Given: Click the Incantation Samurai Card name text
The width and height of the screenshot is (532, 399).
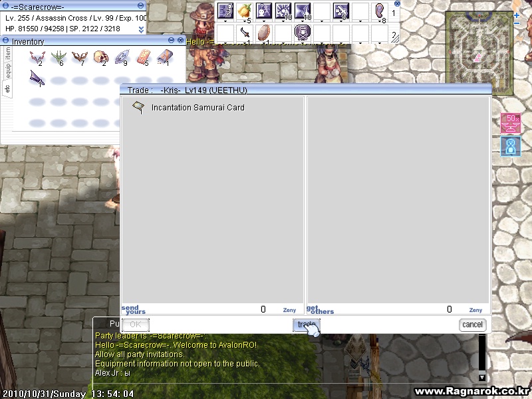Looking at the screenshot, I should (198, 108).
